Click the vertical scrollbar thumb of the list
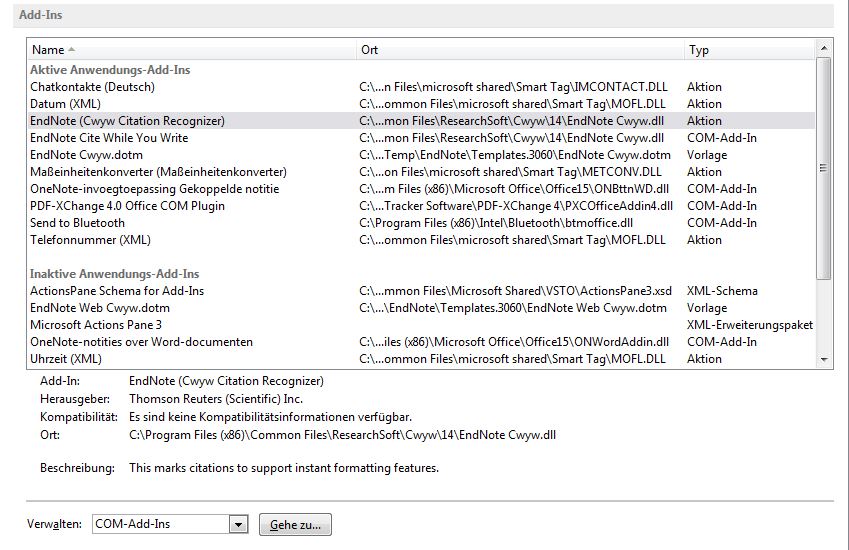This screenshot has height=550, width=849. (824, 168)
